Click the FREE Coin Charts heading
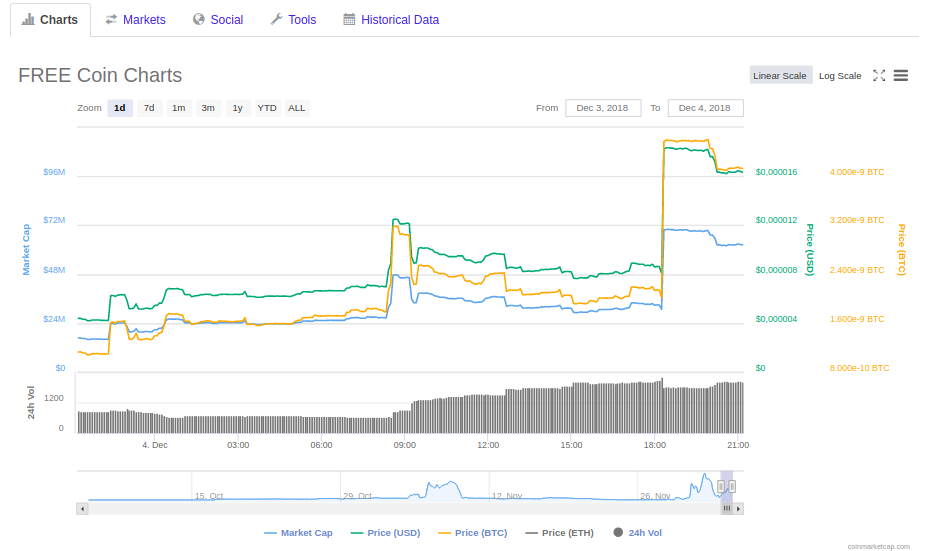Viewport: 927px width, 551px height. point(100,75)
